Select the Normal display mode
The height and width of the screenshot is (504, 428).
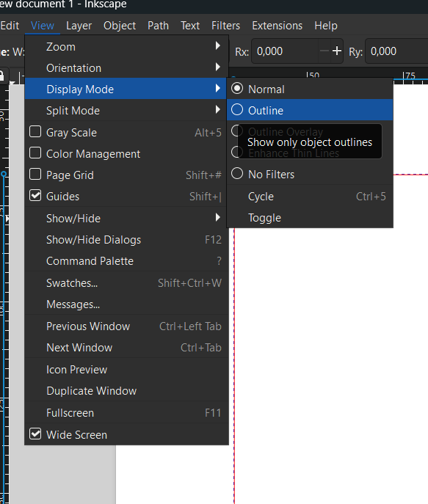(x=310, y=89)
